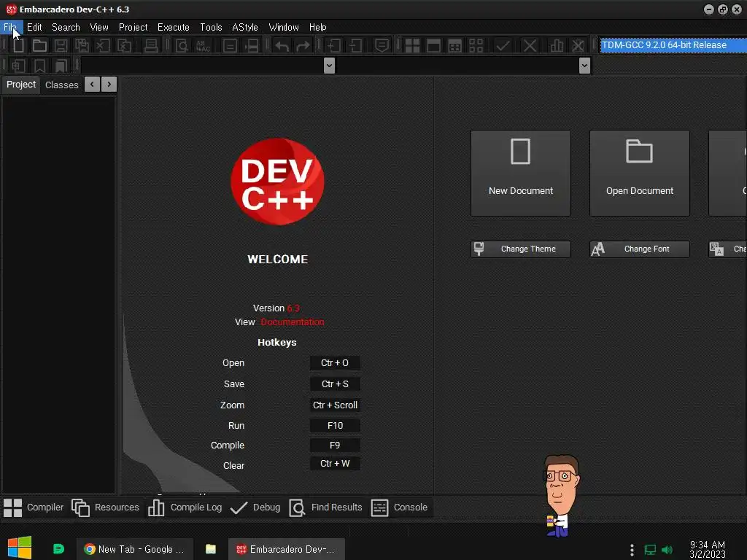
Task: Open the function selector dropdown arrow
Action: tap(584, 66)
